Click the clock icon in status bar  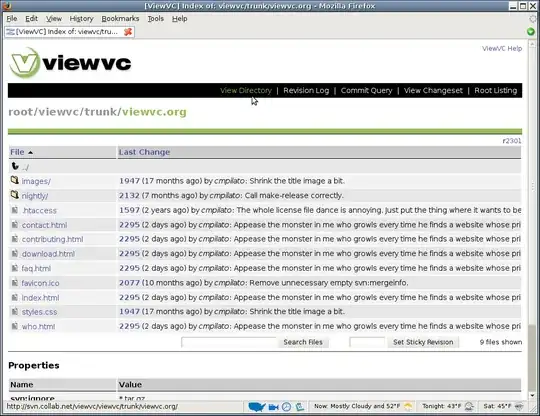click(x=286, y=407)
